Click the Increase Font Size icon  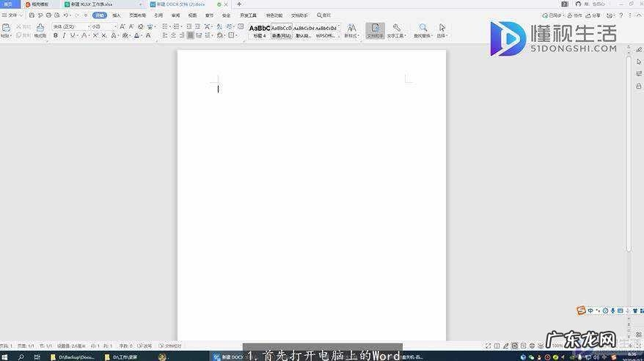[x=122, y=26]
